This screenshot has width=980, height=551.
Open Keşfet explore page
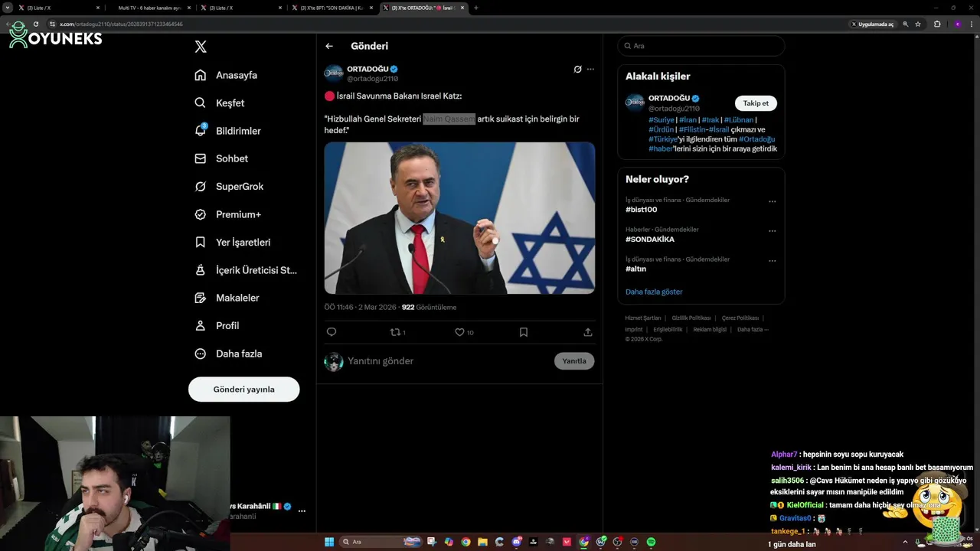coord(220,103)
